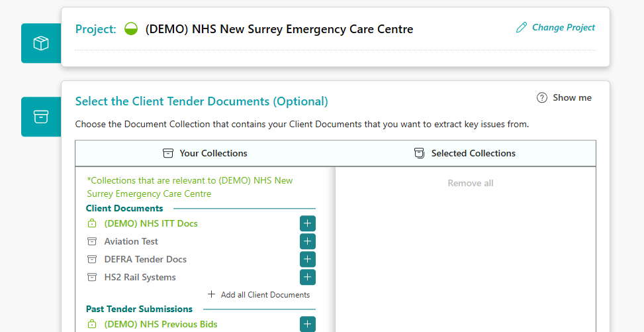The width and height of the screenshot is (644, 332).
Task: Click the green half-filled project status icon
Action: coord(131,28)
